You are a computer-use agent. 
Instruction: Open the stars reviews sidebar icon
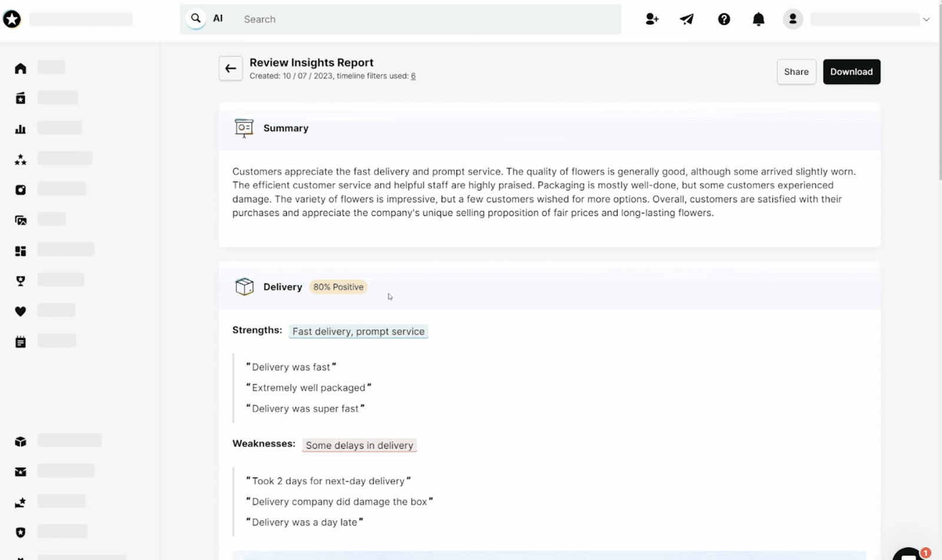point(21,159)
